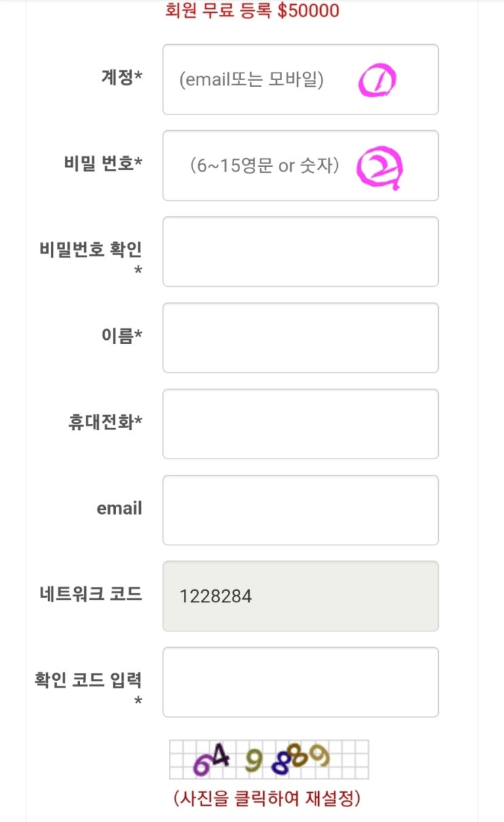Viewport: 504px width, 822px height.
Task: Click the 네트워크 코드 label
Action: coord(91,594)
